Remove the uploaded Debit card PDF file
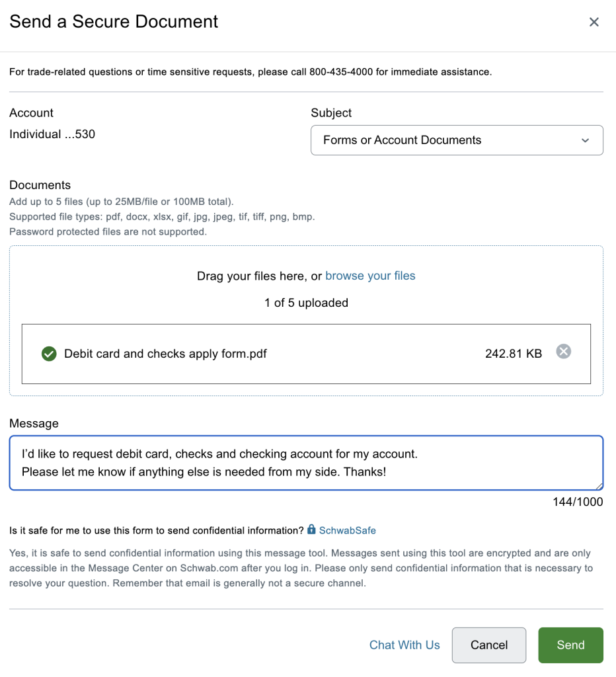The image size is (616, 677). [x=563, y=352]
